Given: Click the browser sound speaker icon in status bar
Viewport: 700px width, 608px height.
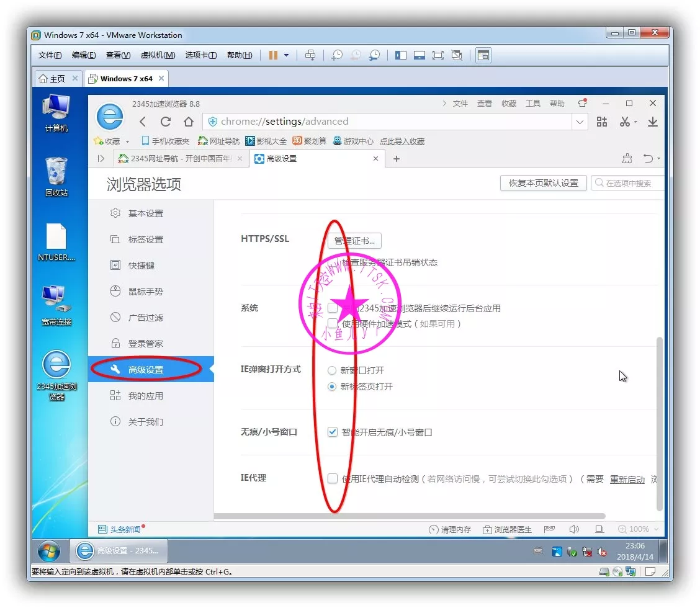Looking at the screenshot, I should click(574, 529).
